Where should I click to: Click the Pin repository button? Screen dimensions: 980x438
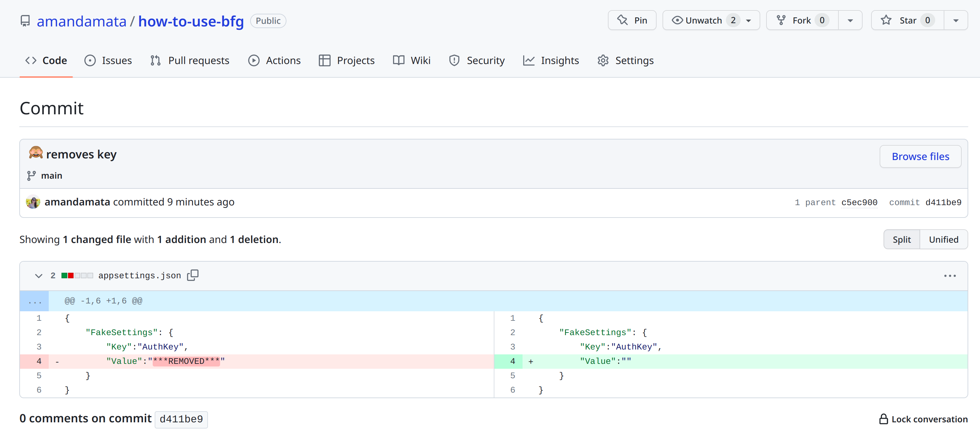tap(632, 20)
